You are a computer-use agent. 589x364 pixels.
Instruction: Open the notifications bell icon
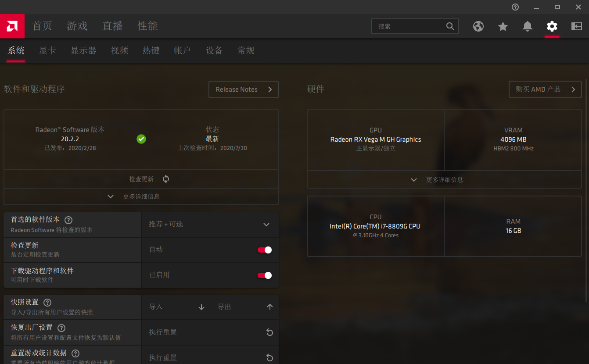coord(528,26)
